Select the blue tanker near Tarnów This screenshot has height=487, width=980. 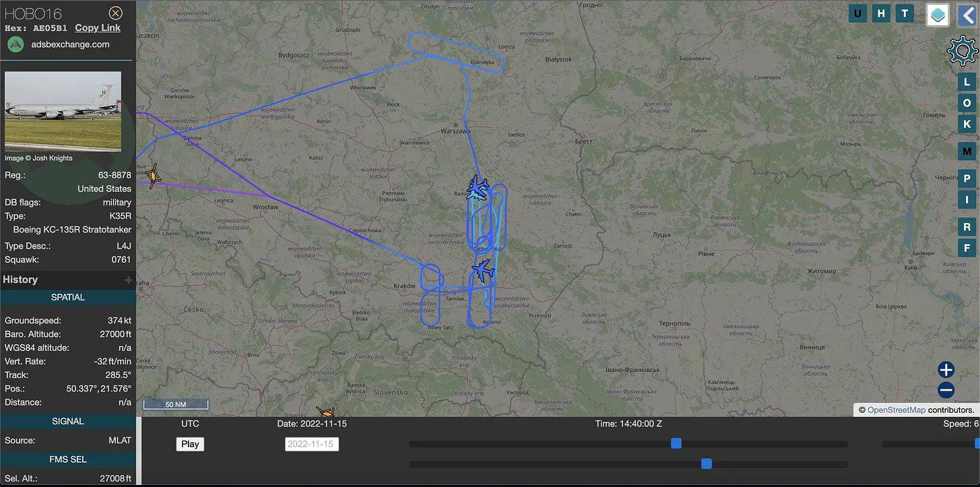tap(482, 271)
